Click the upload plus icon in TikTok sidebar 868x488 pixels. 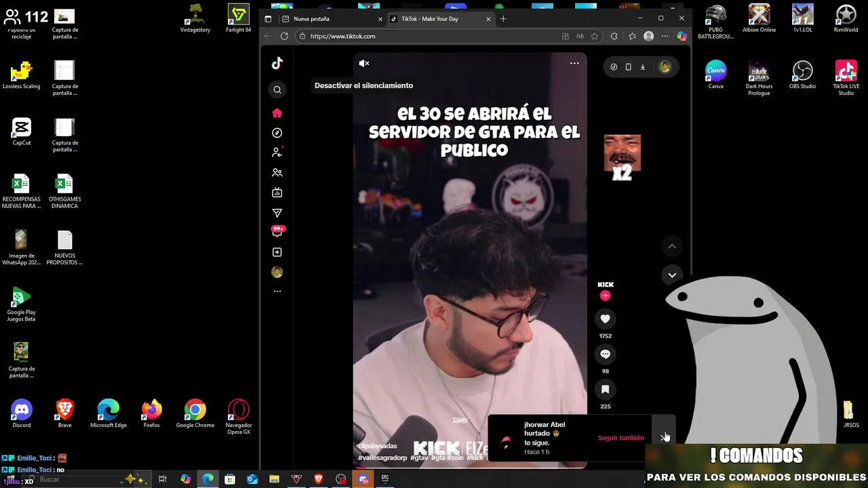[x=277, y=252]
